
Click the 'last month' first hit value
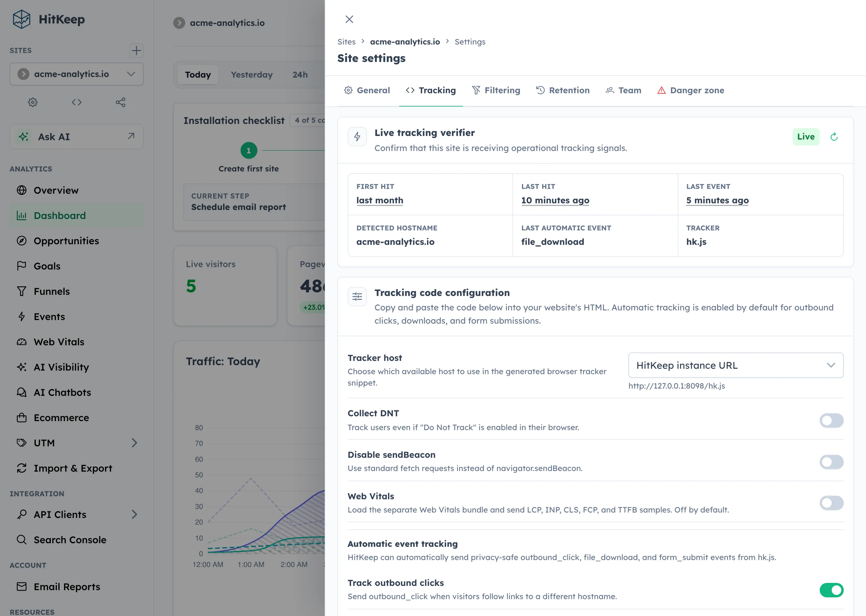[x=379, y=200]
